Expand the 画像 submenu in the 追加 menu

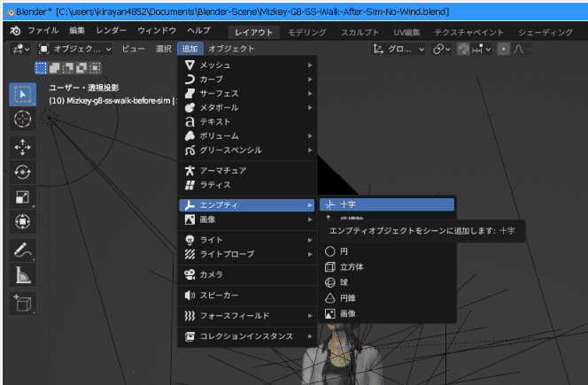click(247, 219)
